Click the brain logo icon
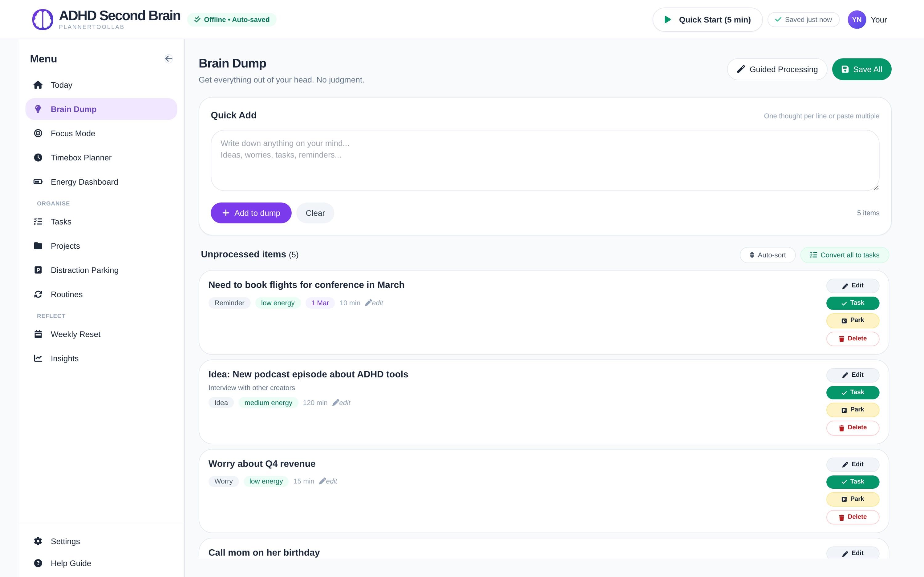924x577 pixels. click(x=43, y=19)
